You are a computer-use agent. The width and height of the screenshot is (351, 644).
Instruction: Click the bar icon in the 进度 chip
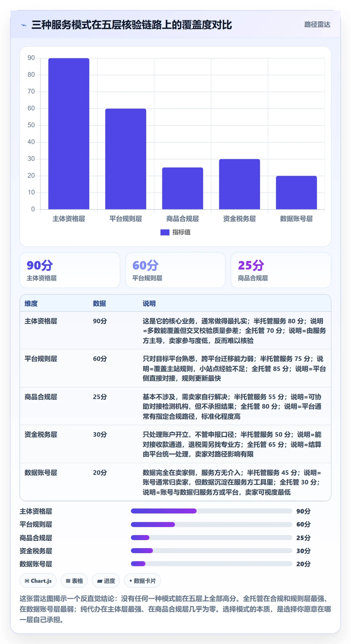click(100, 581)
